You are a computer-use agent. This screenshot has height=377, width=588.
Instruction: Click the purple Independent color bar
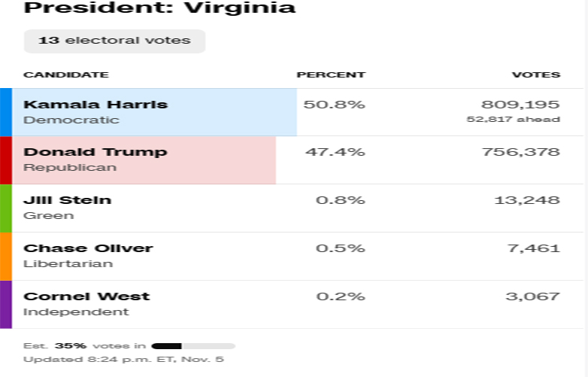5,305
